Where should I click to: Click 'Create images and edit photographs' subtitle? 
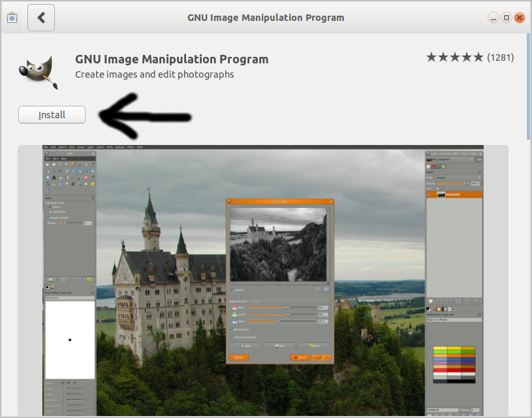[154, 74]
